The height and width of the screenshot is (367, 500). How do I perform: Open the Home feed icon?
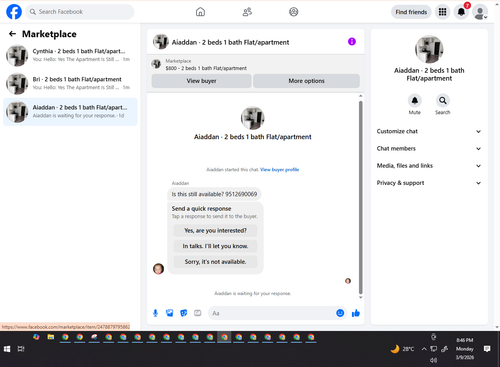point(200,12)
